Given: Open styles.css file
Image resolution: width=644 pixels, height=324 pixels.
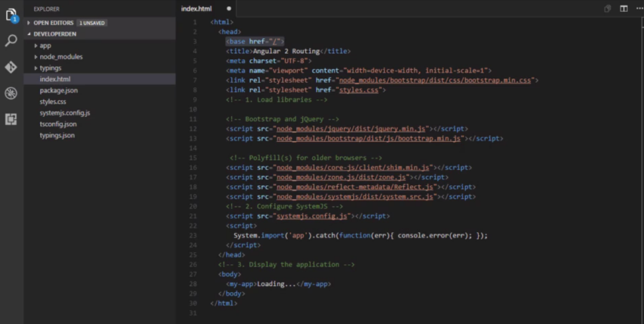Looking at the screenshot, I should click(x=99, y=102).
